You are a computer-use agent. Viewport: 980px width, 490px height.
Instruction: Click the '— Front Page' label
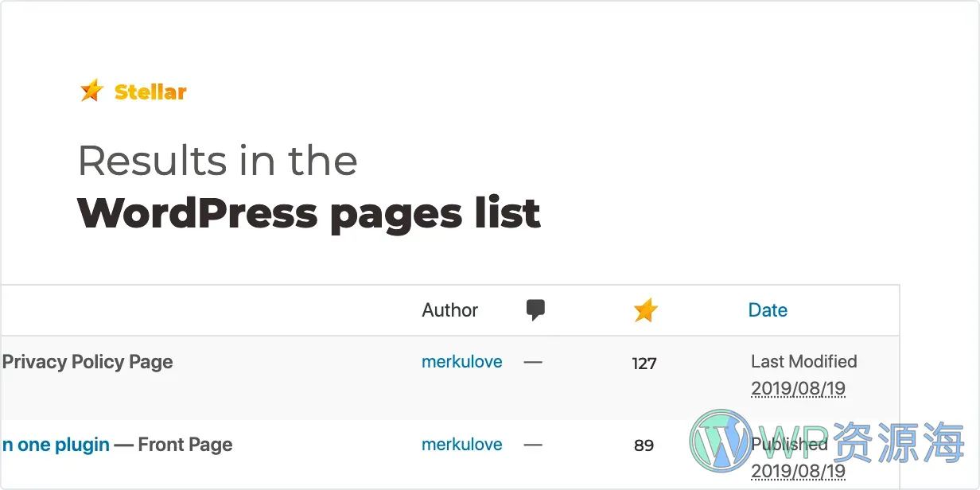(173, 445)
